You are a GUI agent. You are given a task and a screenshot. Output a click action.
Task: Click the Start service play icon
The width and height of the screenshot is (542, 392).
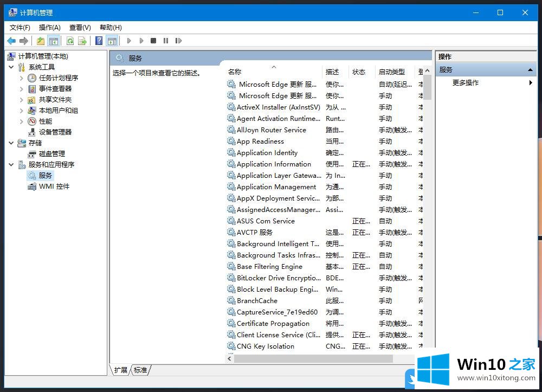pyautogui.click(x=129, y=41)
